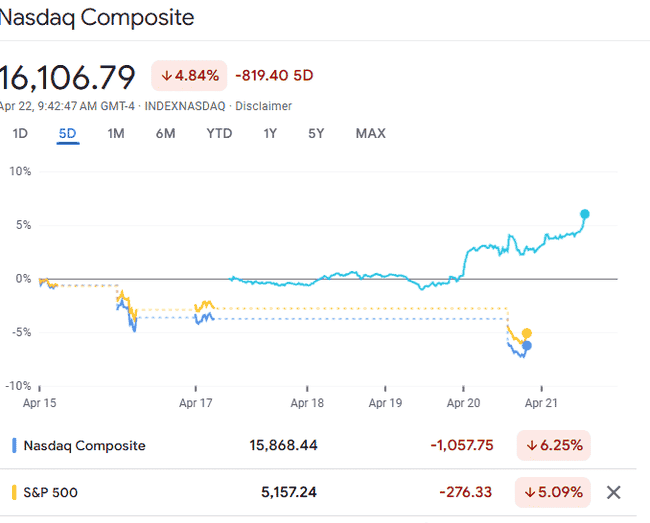The width and height of the screenshot is (650, 523).
Task: Switch to the 6M time range
Action: click(165, 134)
